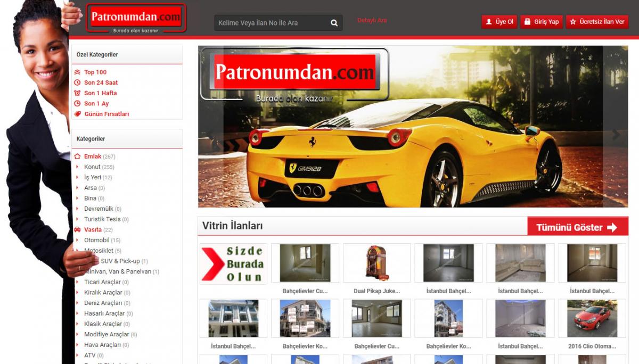Open the Detaylı Ara link
Screen dimensions: 639x364
pos(372,20)
